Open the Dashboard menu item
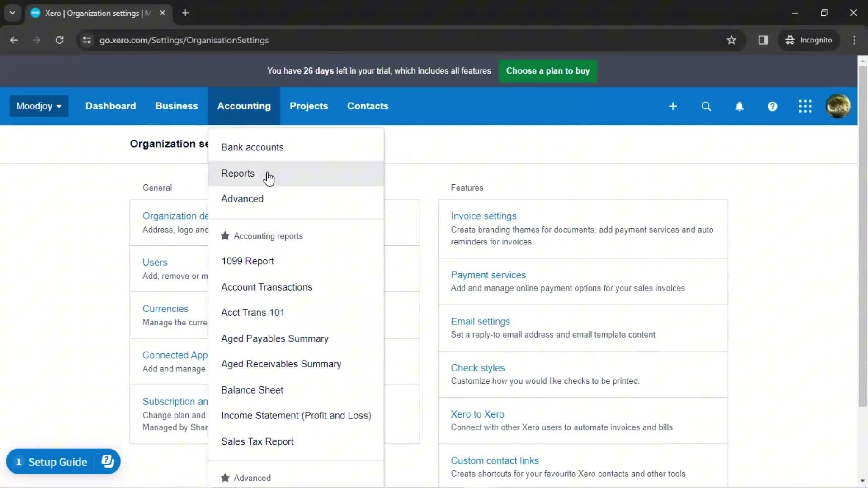 point(110,106)
